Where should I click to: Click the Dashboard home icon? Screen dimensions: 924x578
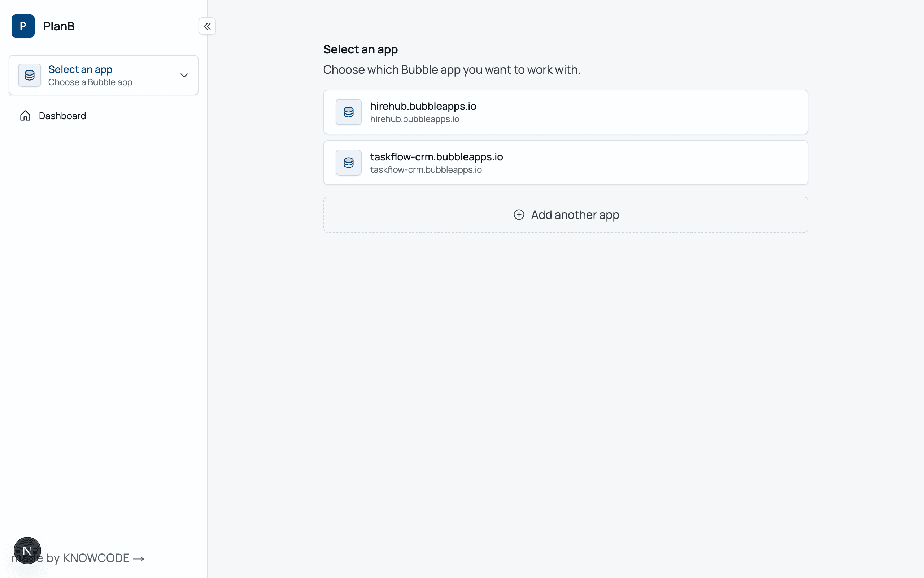(x=25, y=116)
